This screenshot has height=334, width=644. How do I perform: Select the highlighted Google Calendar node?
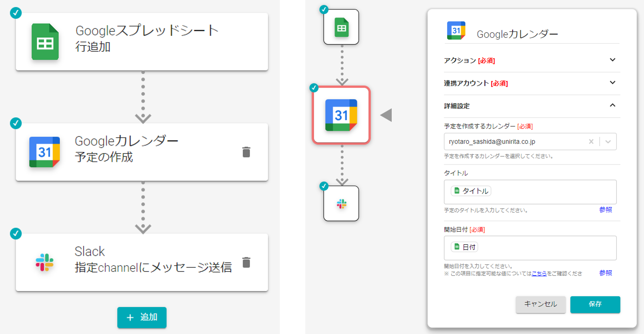341,115
